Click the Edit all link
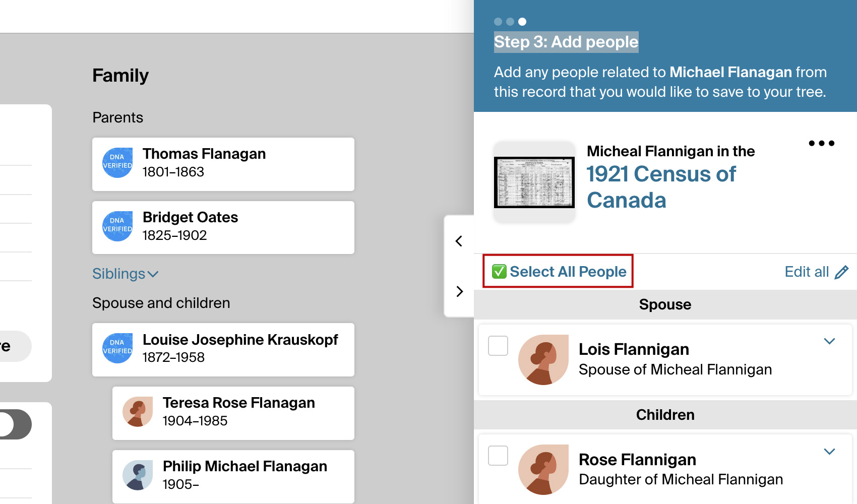This screenshot has width=857, height=504. 807,272
